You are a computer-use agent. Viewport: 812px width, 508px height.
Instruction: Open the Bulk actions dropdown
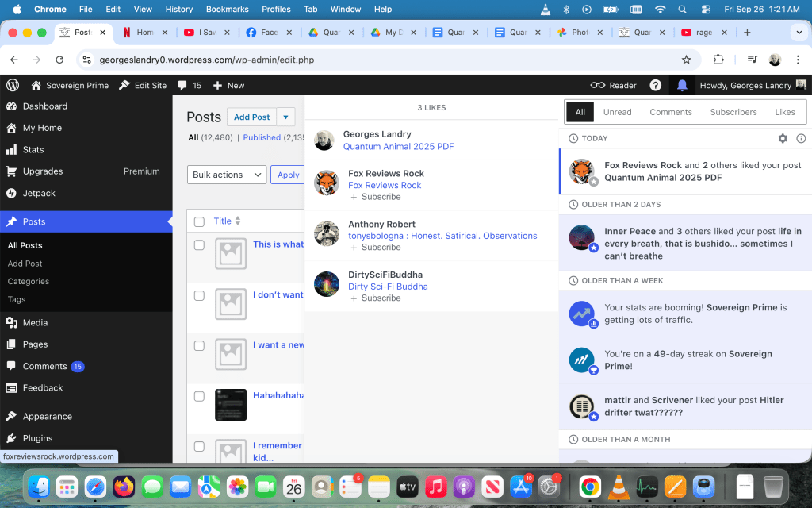pos(227,175)
